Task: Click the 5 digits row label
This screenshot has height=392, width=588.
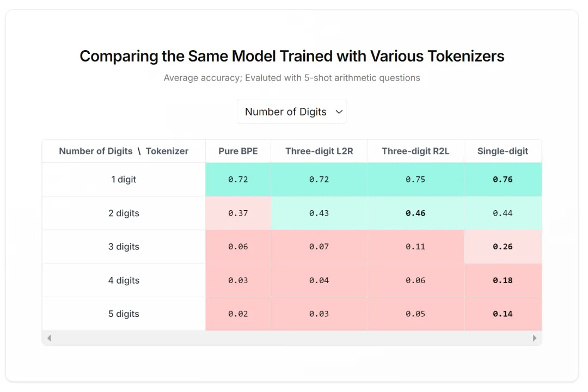Action: click(124, 314)
